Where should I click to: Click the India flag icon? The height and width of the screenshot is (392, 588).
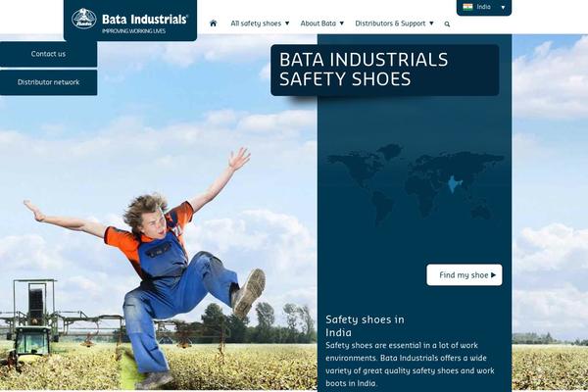pos(467,7)
